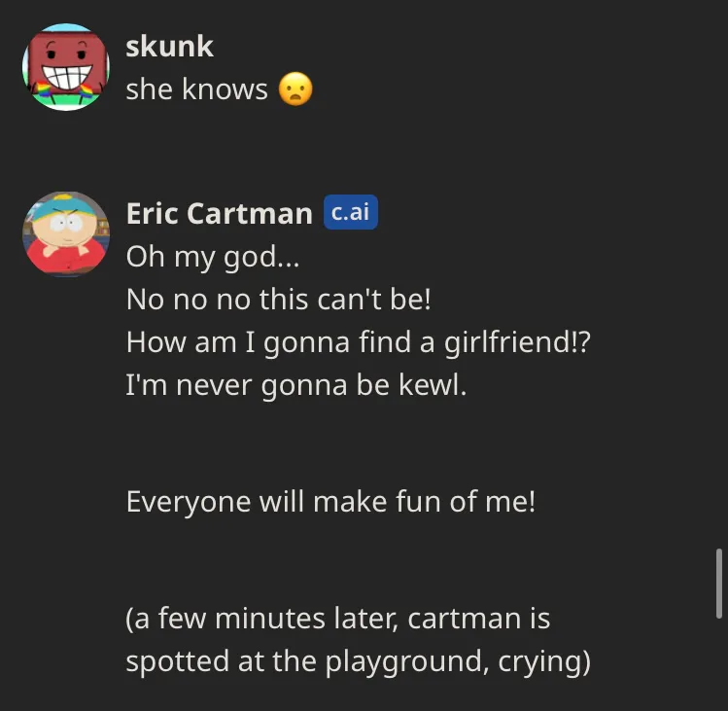The width and height of the screenshot is (728, 711).
Task: Open Eric Cartman's profile avatar
Action: click(66, 234)
